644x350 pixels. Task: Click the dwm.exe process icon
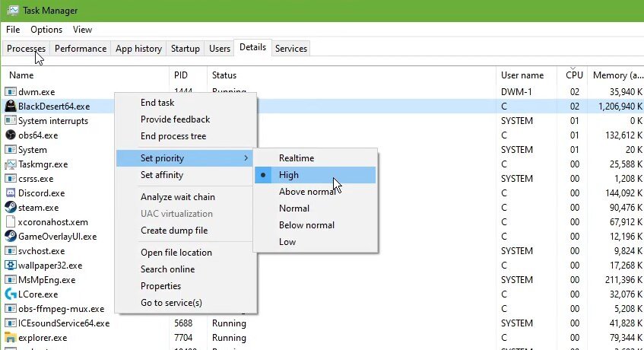(x=11, y=91)
